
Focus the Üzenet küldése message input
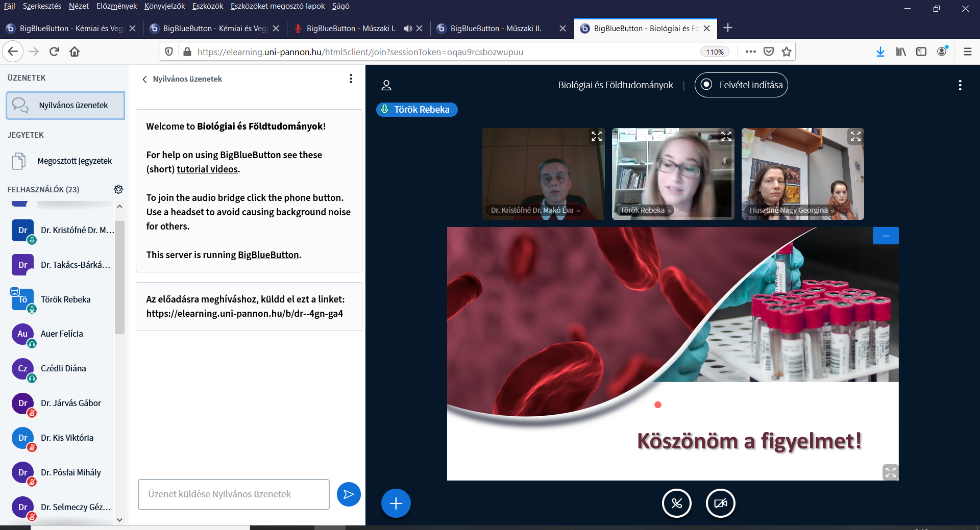pos(233,494)
